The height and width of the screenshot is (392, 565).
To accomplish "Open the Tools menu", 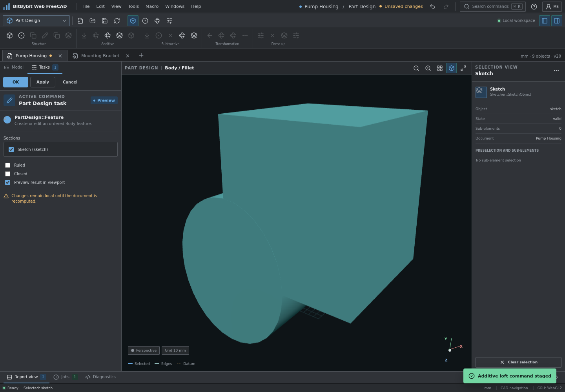I will 133,7.
